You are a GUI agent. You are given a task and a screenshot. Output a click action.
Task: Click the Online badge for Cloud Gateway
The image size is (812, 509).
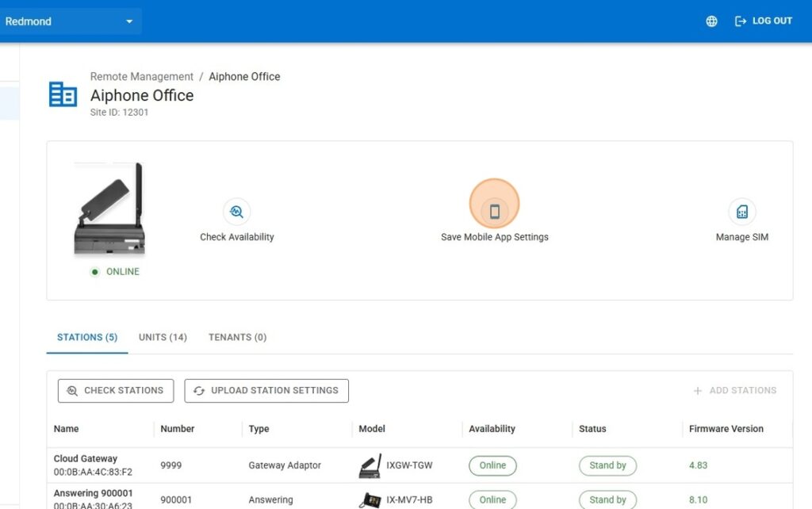pyautogui.click(x=492, y=465)
